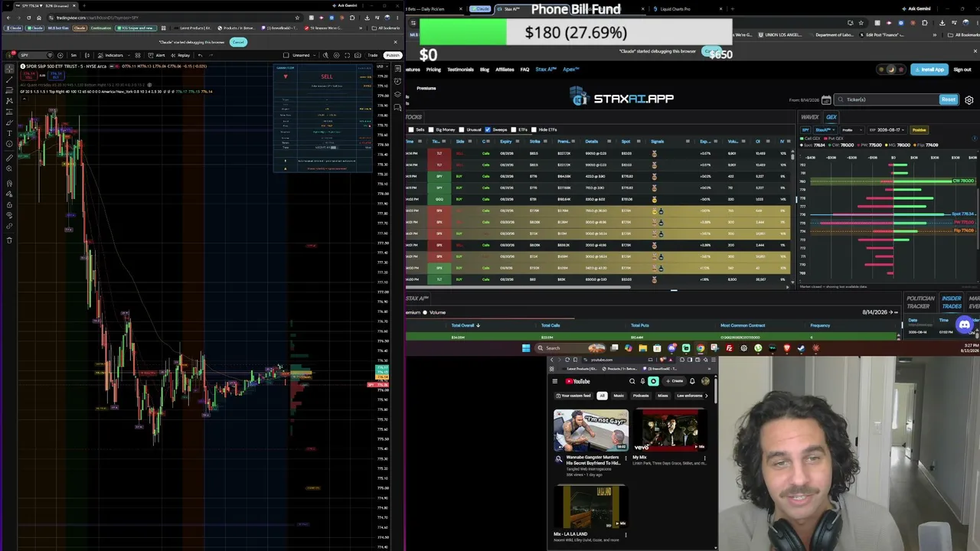Open the Unnamed layout dropdown arrow
The width and height of the screenshot is (980, 551).
coord(314,55)
